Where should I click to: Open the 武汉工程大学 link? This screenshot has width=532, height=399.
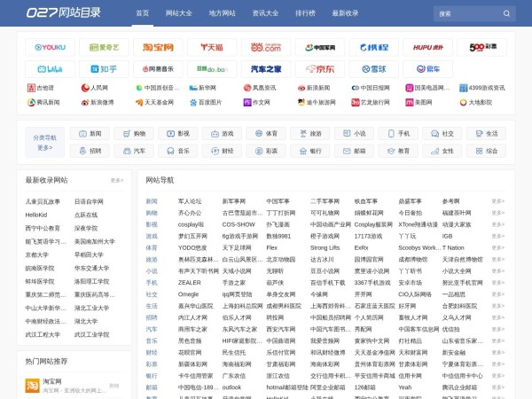pyautogui.click(x=43, y=334)
